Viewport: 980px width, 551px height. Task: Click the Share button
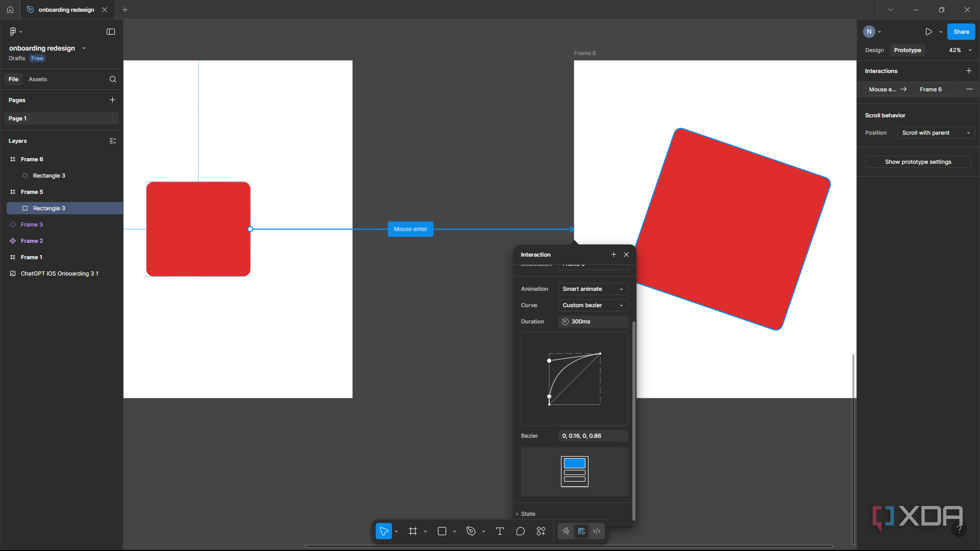pos(961,32)
